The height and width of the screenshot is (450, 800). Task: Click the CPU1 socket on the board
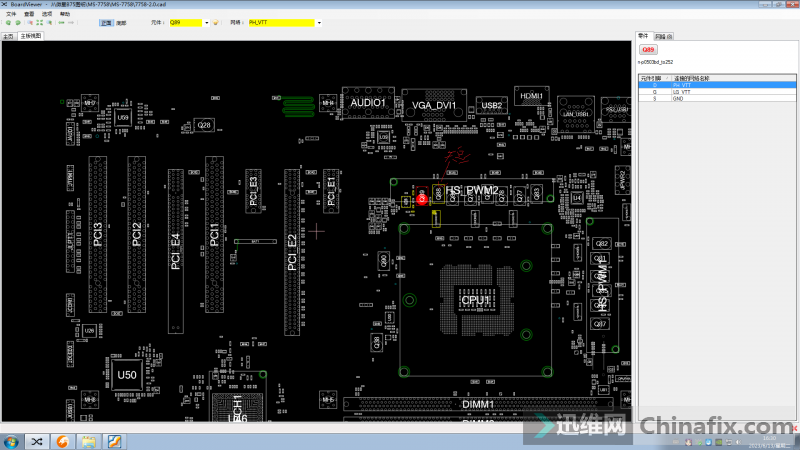click(x=475, y=300)
